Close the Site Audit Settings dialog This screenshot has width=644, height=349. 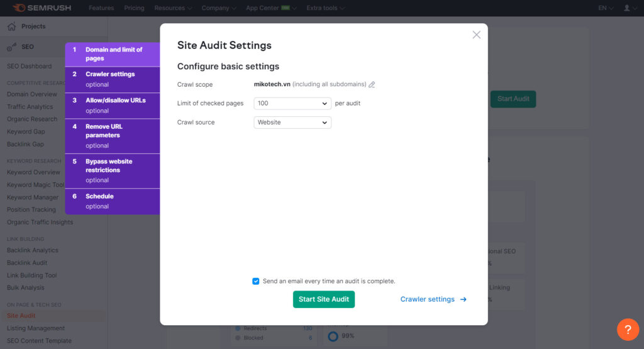click(477, 35)
